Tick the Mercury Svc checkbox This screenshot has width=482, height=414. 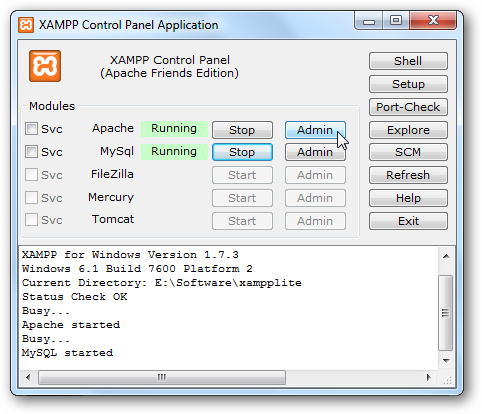coord(31,197)
